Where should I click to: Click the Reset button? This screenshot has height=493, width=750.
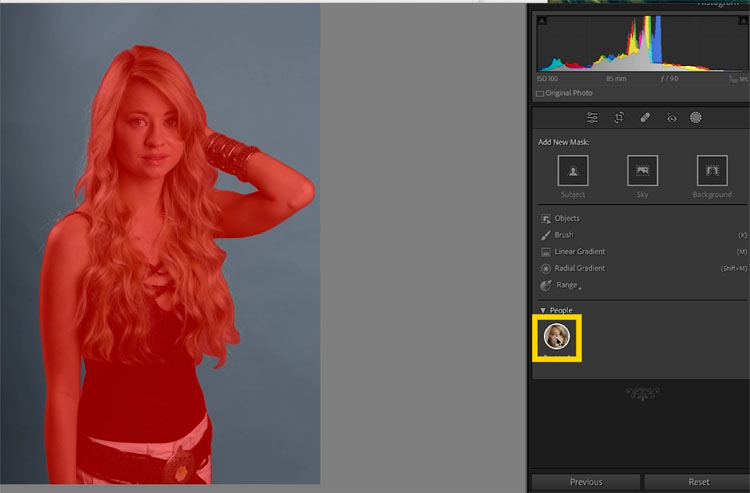point(698,482)
